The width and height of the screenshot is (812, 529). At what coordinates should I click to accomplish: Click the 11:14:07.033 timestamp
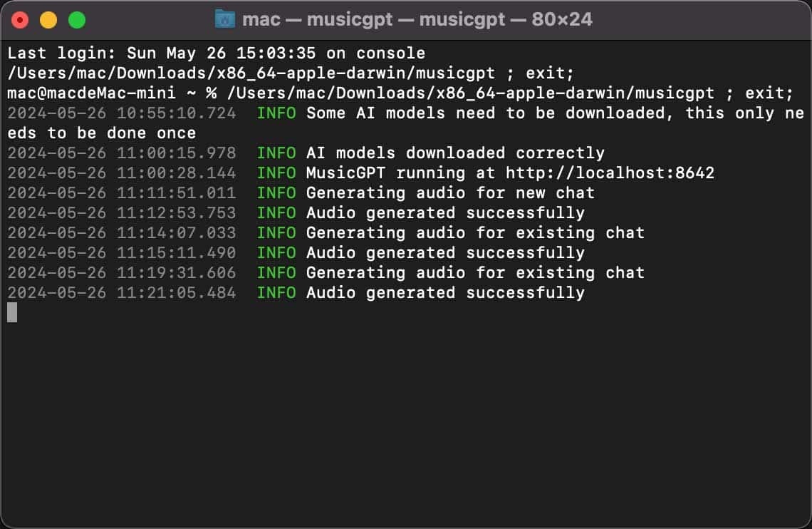tap(121, 233)
